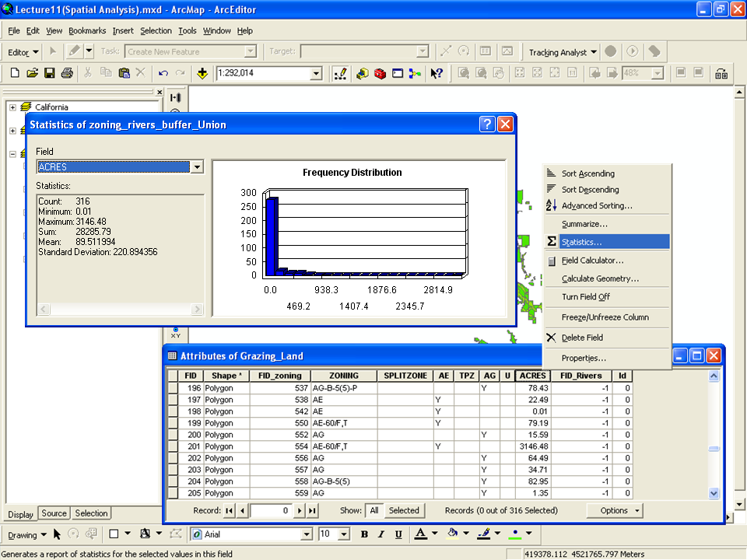Open the Options dropdown in attribute table
Image resolution: width=747 pixels, height=560 pixels.
pyautogui.click(x=615, y=510)
